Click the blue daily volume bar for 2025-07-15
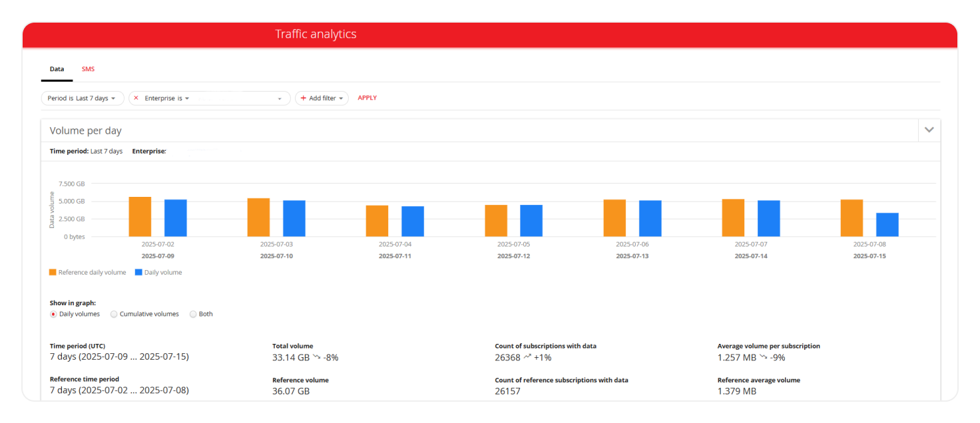This screenshot has height=423, width=980. [x=887, y=225]
